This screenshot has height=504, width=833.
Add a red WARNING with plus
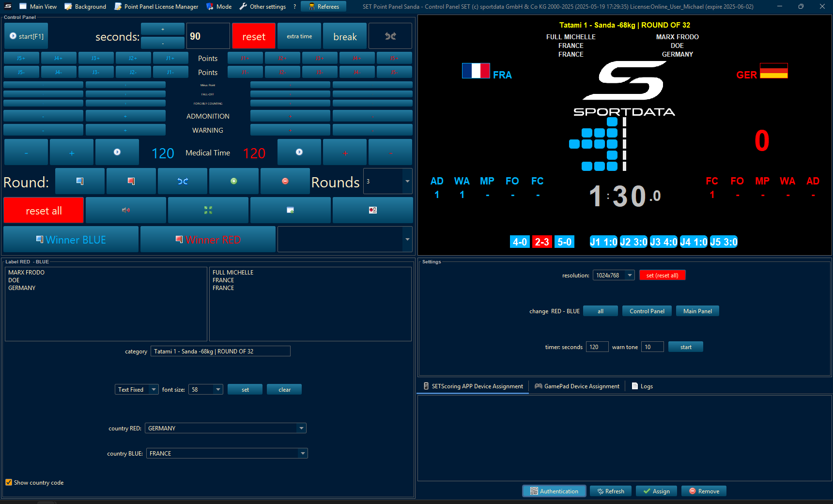(x=290, y=130)
